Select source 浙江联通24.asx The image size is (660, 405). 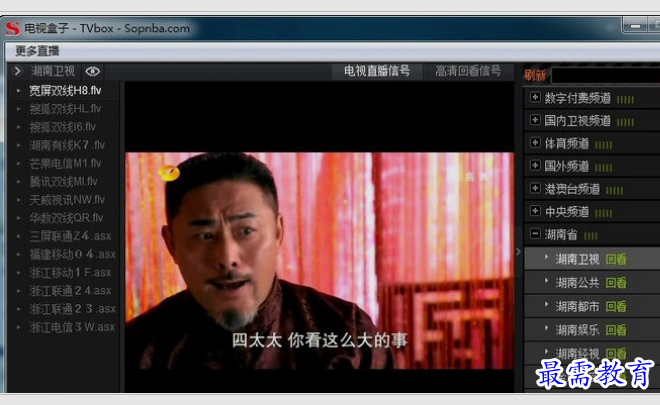[x=70, y=290]
